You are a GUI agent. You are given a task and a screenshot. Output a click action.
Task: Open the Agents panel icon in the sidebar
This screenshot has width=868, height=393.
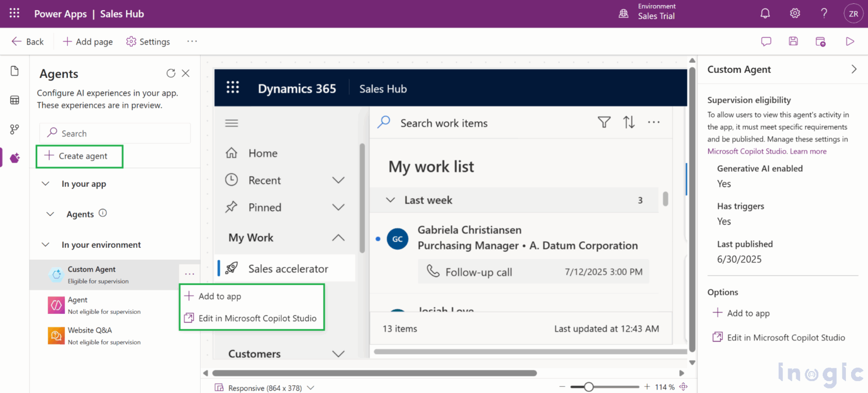click(14, 158)
